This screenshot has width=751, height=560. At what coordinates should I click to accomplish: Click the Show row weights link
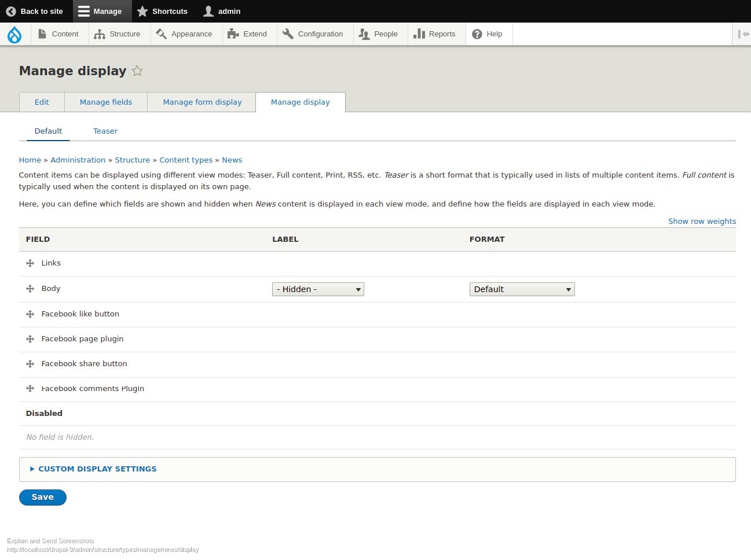(702, 221)
